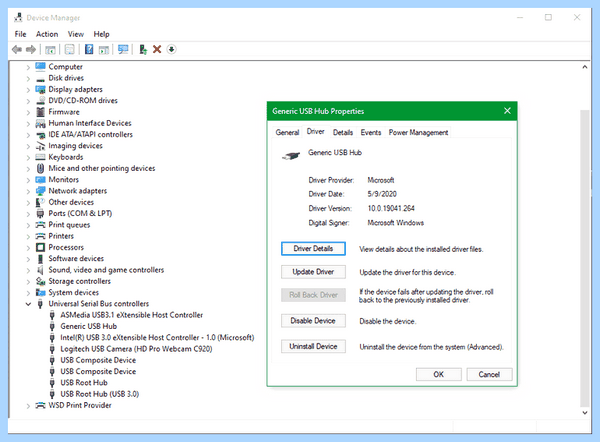Select the Imaging devices icon
Viewport: 600px width, 442px height.
point(40,146)
